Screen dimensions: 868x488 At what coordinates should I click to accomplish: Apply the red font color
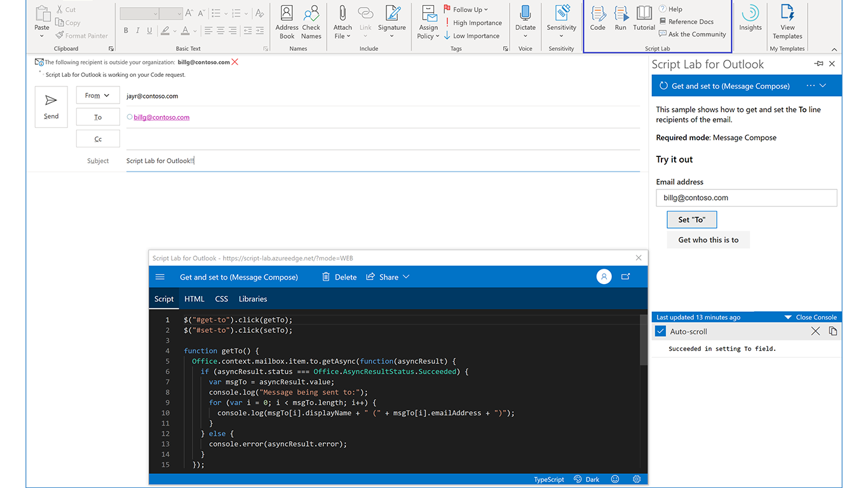coord(185,30)
